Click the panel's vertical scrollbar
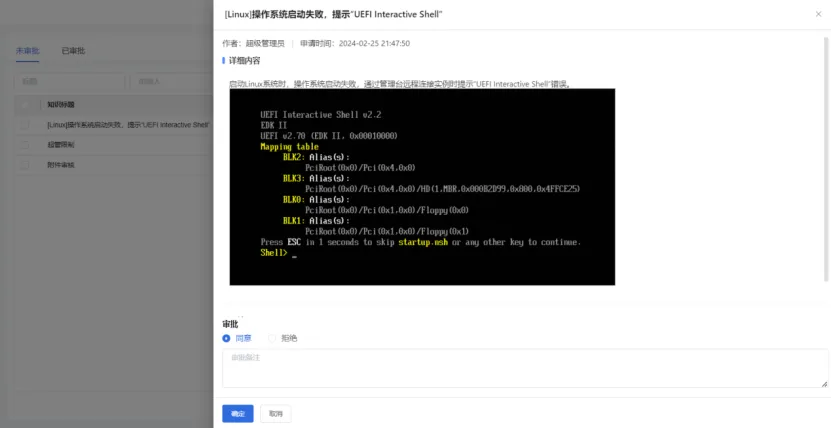This screenshot has height=428, width=831. pos(827,159)
